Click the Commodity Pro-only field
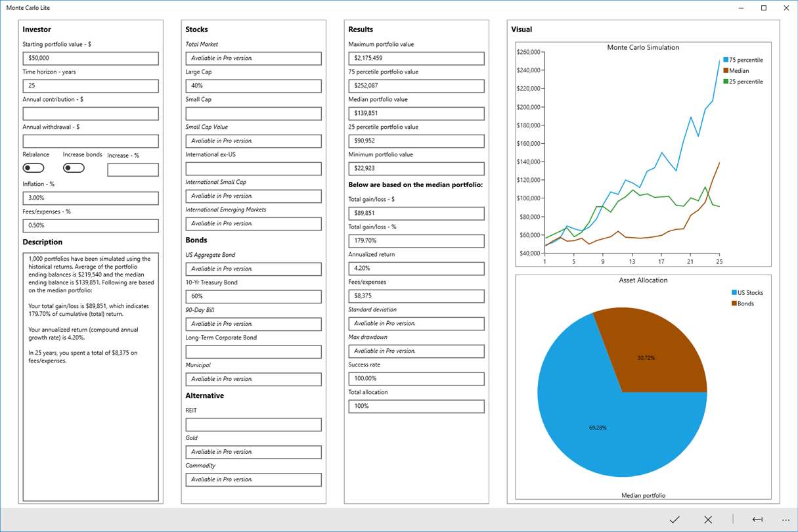The height and width of the screenshot is (532, 798). coord(254,480)
